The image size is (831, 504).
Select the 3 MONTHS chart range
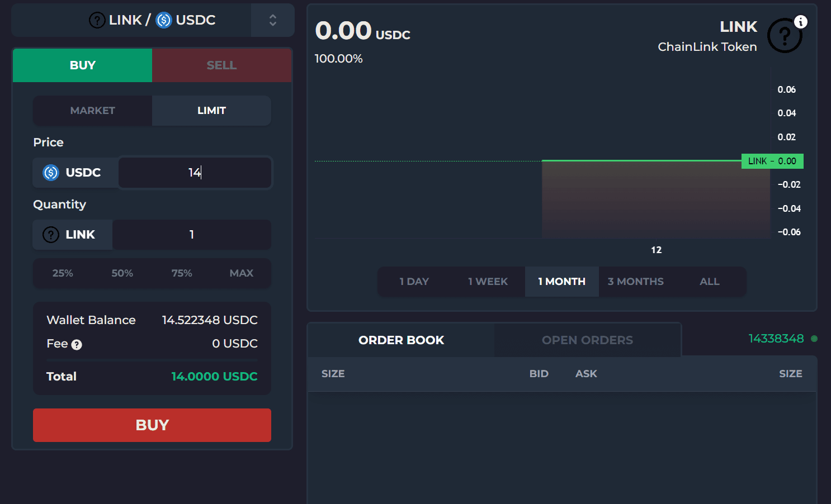pos(635,282)
